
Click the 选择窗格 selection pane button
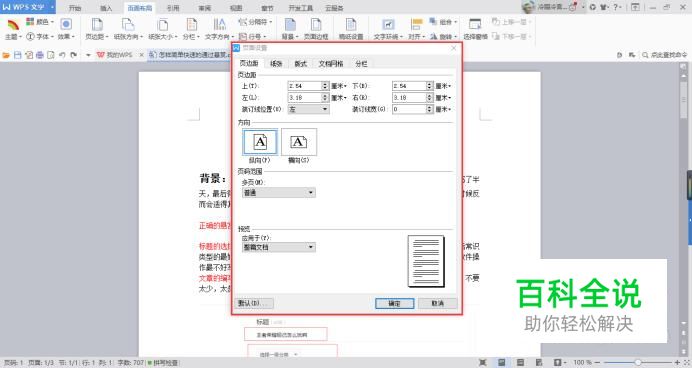coord(475,29)
